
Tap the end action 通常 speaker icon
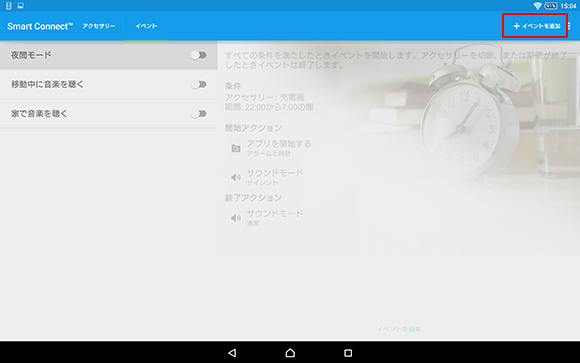pos(236,218)
